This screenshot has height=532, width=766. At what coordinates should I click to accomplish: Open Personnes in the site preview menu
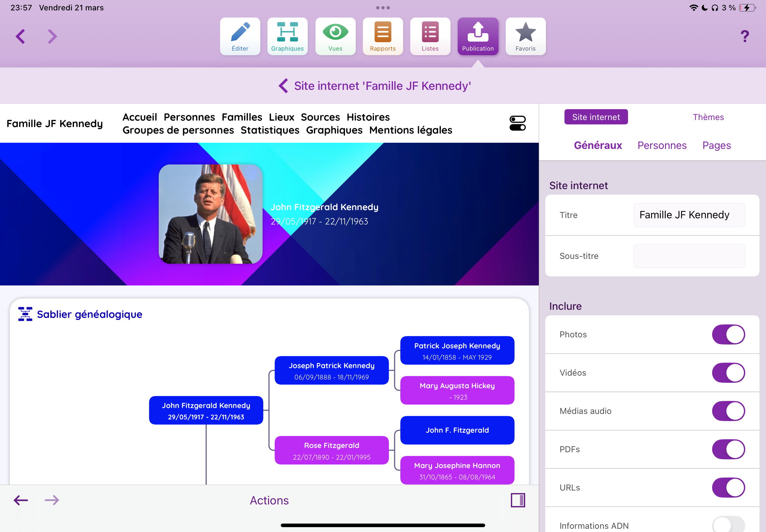pyautogui.click(x=189, y=117)
